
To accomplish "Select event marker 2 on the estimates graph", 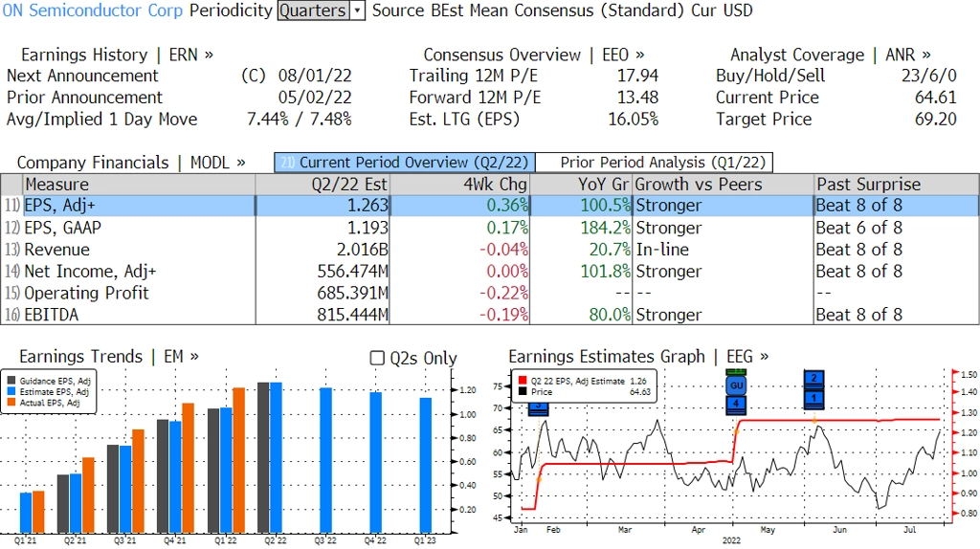I will pyautogui.click(x=813, y=379).
